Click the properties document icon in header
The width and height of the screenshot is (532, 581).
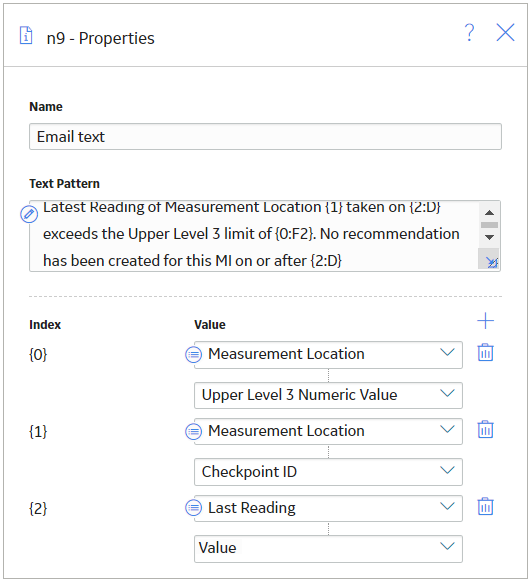coord(26,36)
